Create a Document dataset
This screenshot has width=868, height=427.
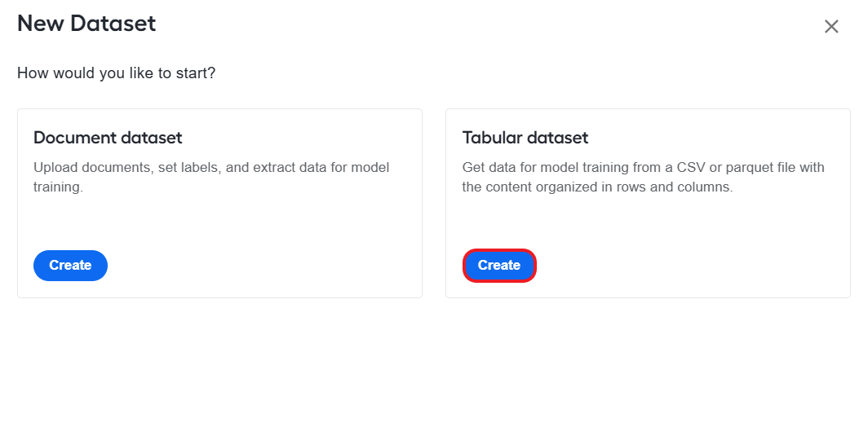pyautogui.click(x=70, y=266)
